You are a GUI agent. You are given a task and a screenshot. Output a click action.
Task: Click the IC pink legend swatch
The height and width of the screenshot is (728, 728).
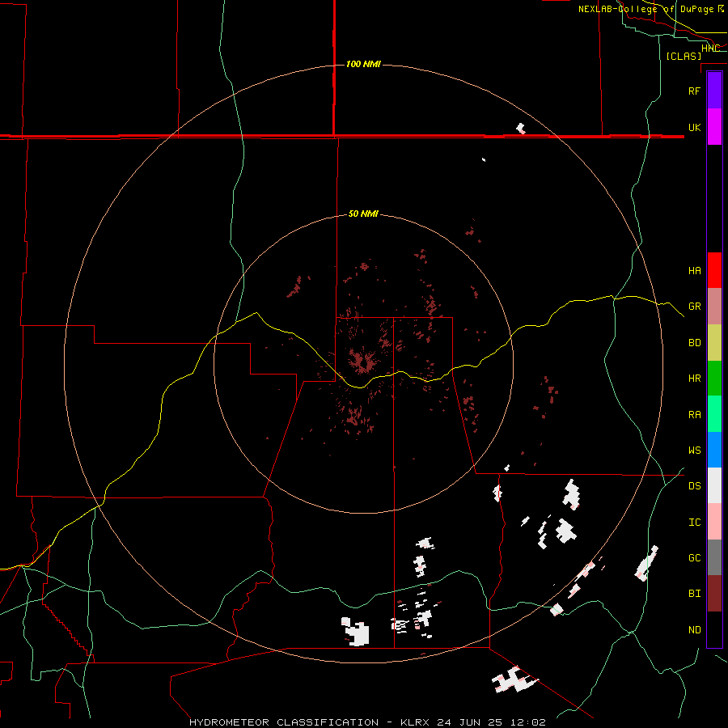pos(714,522)
